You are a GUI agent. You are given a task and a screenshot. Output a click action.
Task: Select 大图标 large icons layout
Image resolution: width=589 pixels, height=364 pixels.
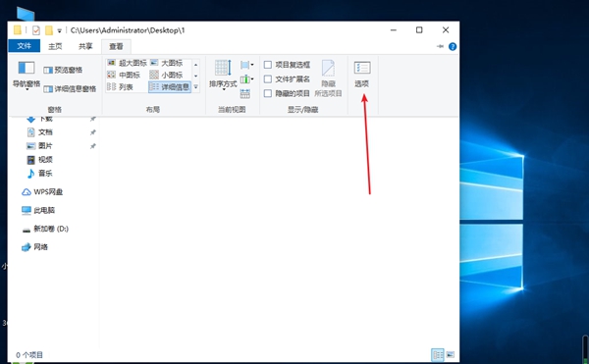[x=167, y=63]
